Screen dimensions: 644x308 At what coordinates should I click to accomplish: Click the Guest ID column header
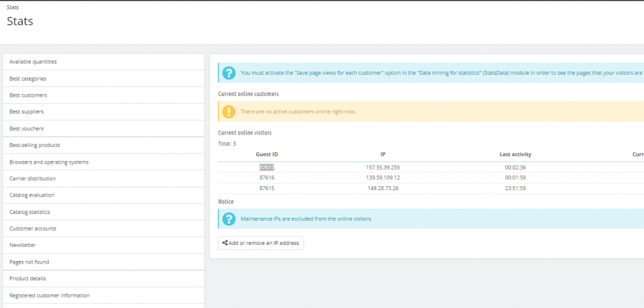[x=267, y=155]
